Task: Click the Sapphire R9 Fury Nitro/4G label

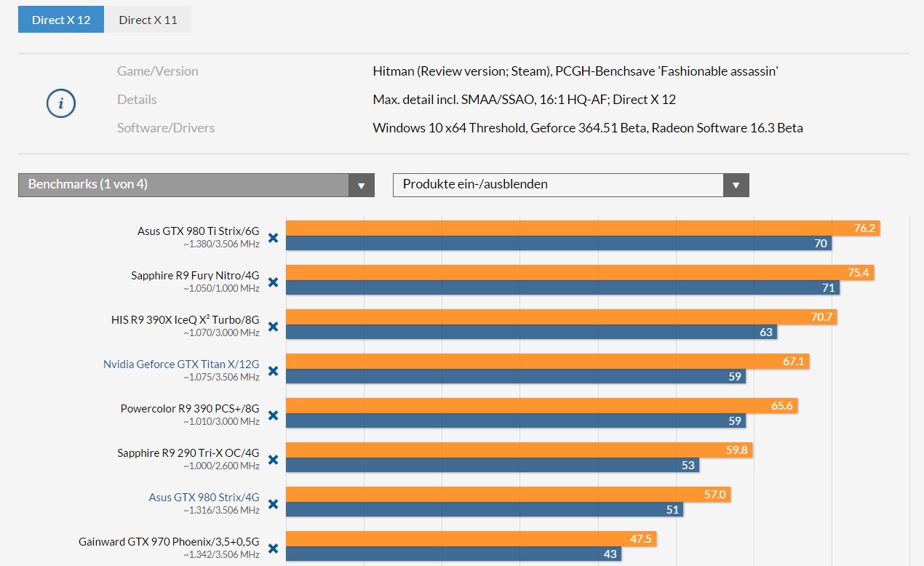Action: [195, 275]
